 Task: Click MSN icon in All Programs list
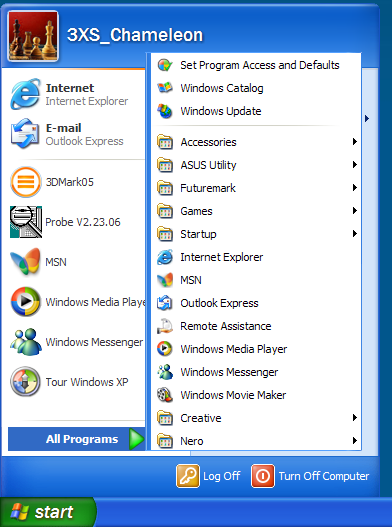pos(165,280)
